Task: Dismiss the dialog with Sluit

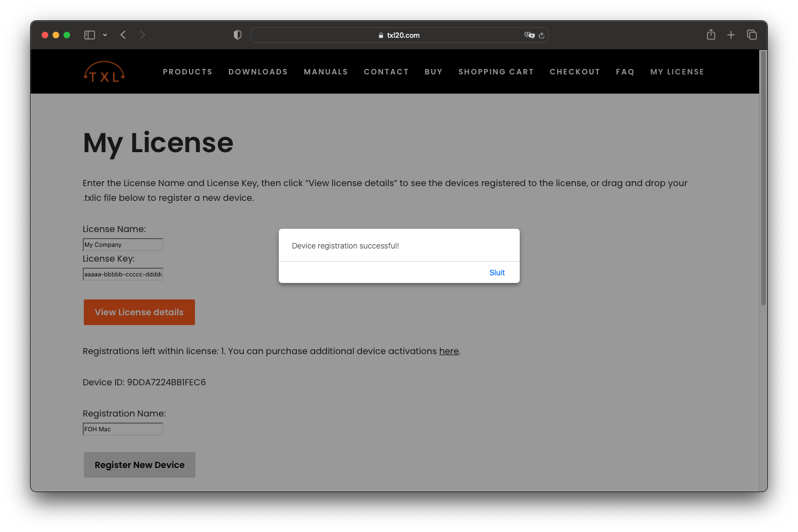Action: pos(497,273)
